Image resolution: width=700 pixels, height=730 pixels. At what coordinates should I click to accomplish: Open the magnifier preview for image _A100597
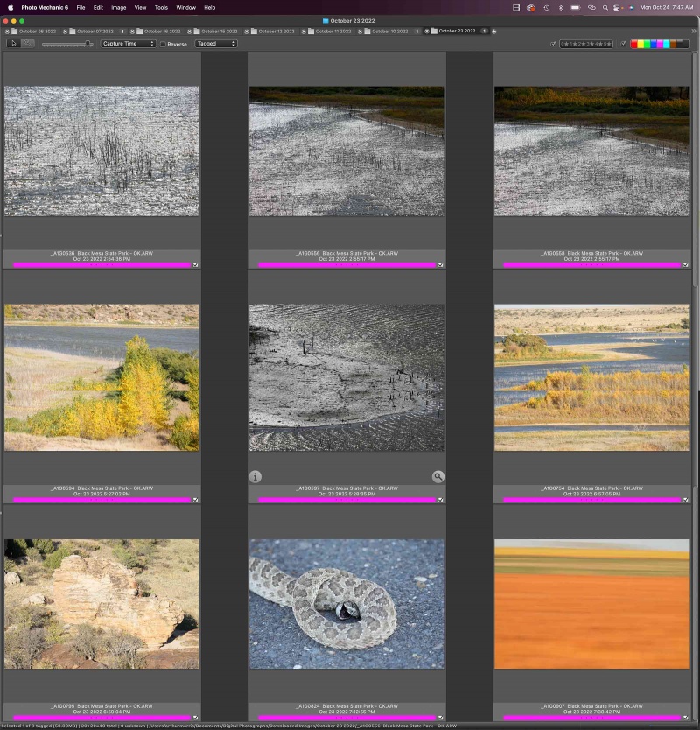(438, 476)
